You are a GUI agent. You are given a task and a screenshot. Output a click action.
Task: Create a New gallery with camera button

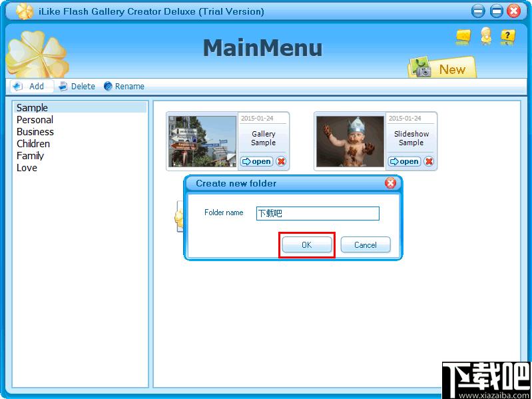click(442, 67)
